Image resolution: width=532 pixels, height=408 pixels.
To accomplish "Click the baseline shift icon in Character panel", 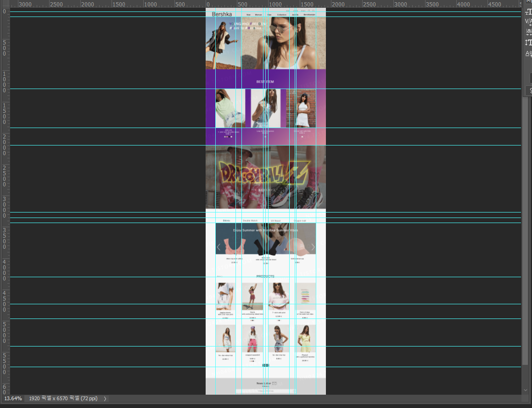I will [x=529, y=53].
